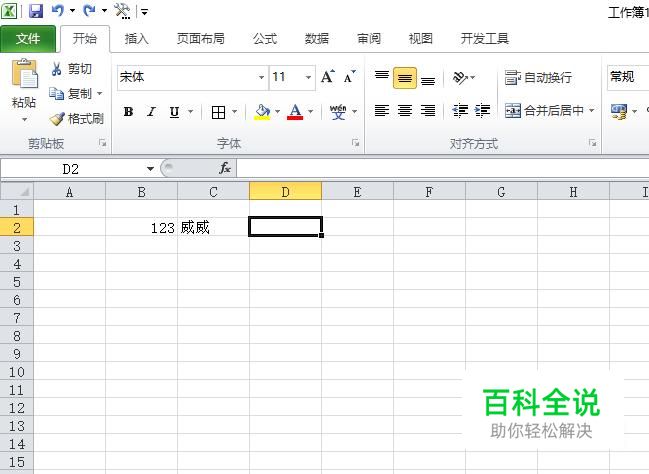Select column D header
649x474 pixels.
pos(286,192)
